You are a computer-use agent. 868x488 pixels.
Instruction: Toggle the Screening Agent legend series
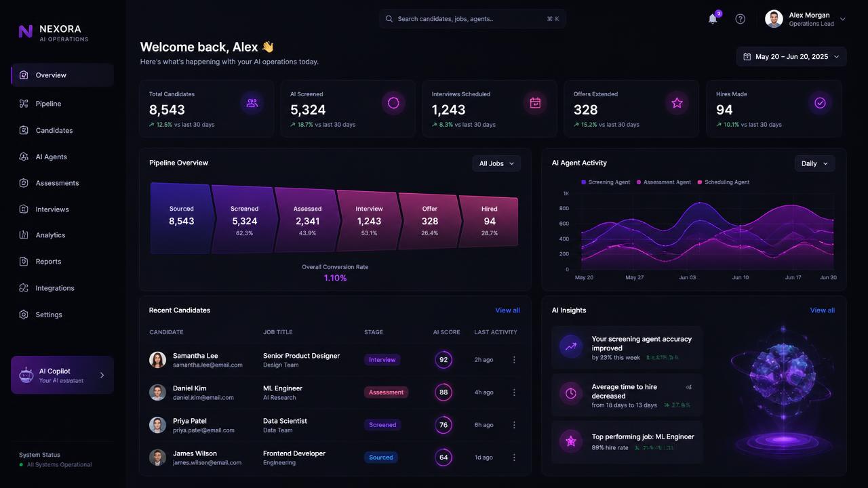pos(606,182)
